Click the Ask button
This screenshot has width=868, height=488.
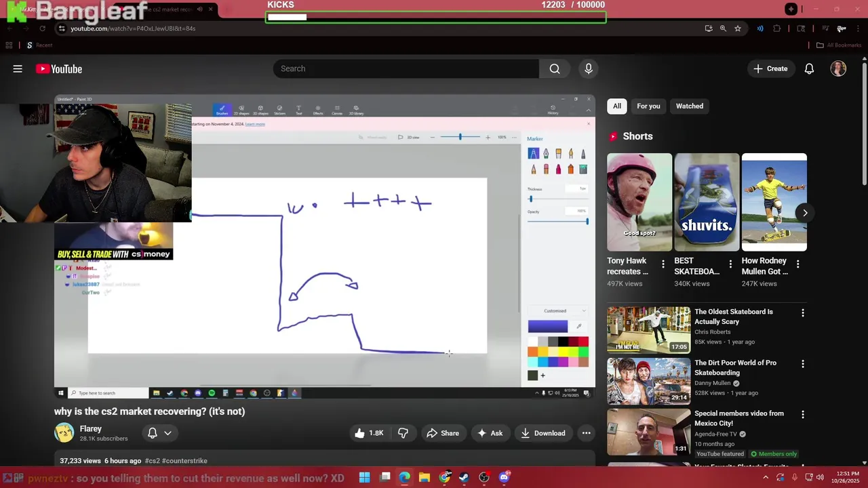click(x=490, y=433)
